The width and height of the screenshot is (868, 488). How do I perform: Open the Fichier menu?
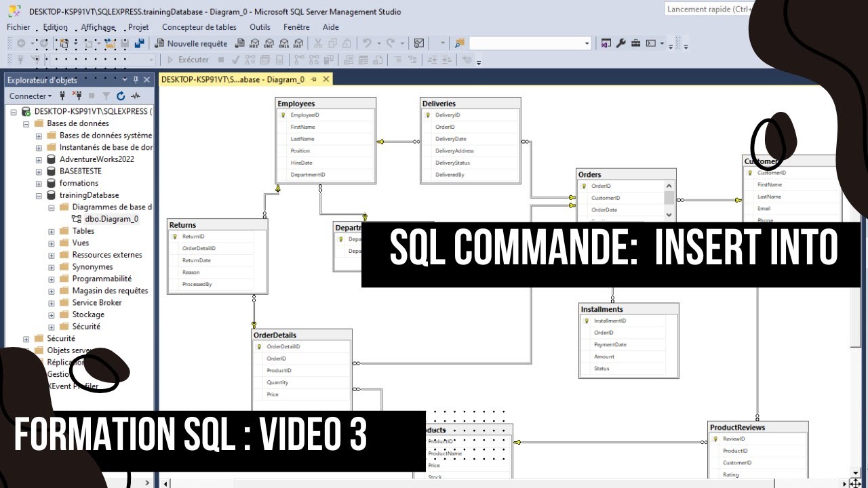(x=18, y=27)
